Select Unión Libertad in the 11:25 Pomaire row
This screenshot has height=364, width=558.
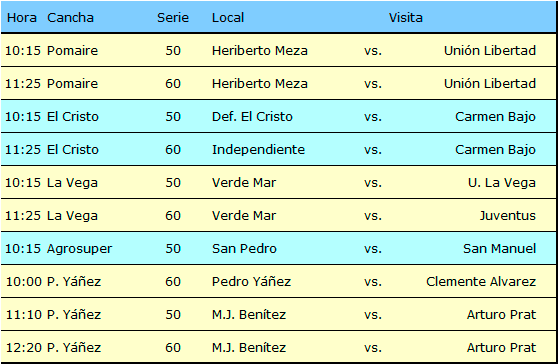[x=490, y=84]
